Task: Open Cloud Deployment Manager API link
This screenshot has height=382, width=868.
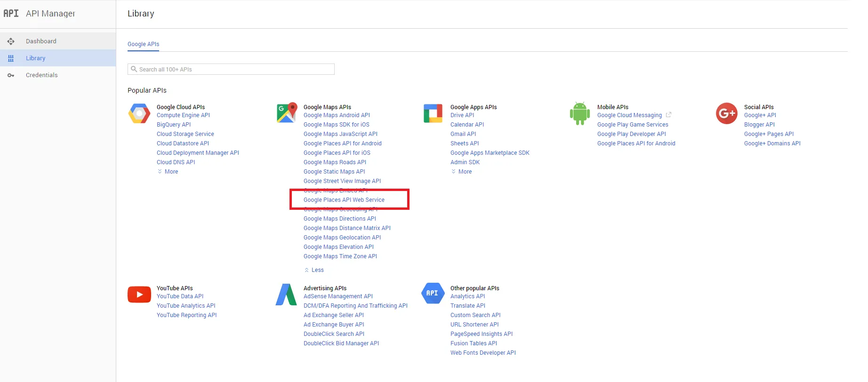Action: [198, 153]
